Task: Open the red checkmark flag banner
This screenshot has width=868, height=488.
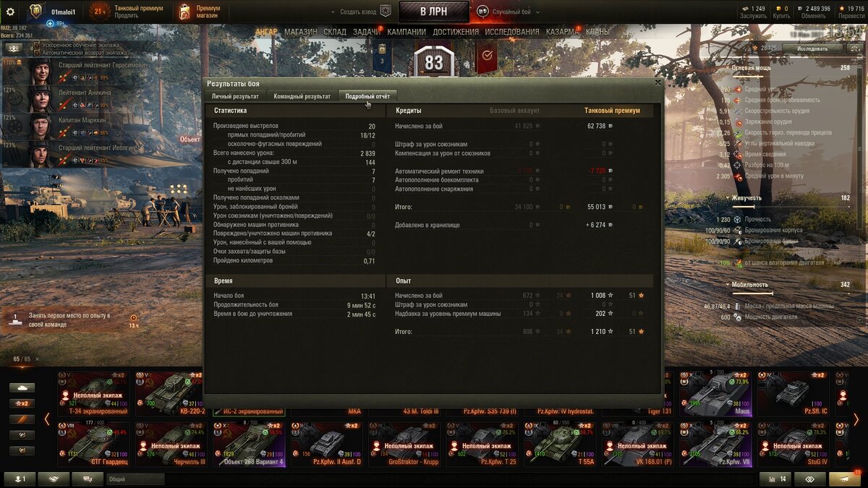Action: click(x=486, y=56)
